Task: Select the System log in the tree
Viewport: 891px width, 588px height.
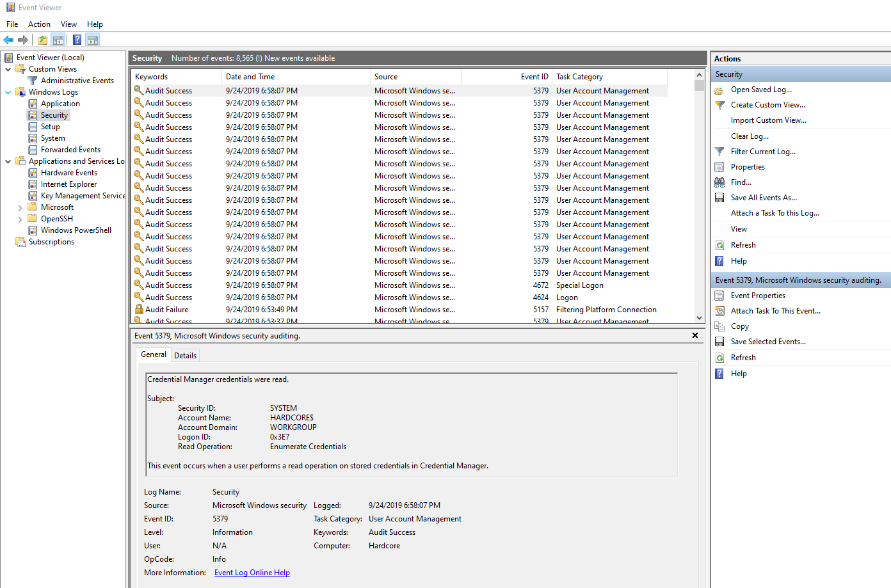Action: pos(53,138)
